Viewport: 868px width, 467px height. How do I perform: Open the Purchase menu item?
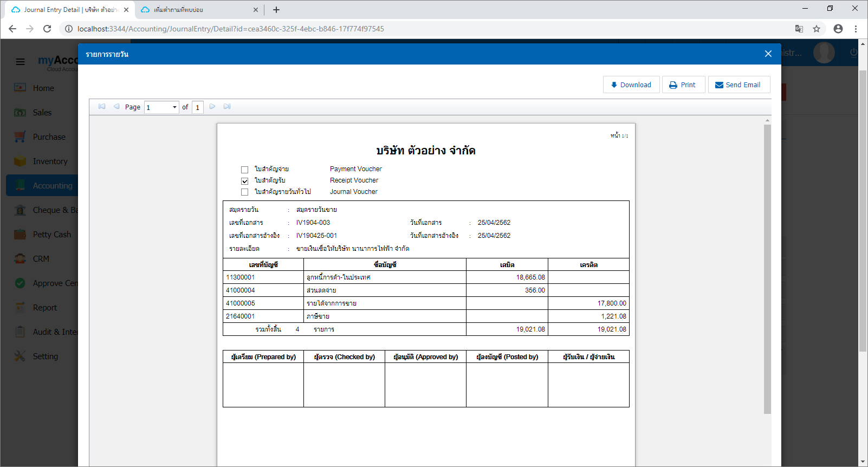(x=49, y=137)
